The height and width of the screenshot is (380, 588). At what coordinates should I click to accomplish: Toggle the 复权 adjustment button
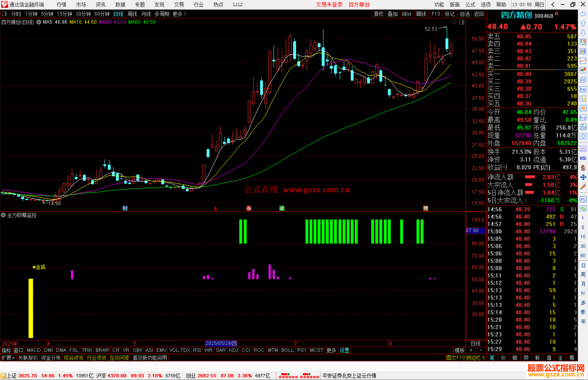[x=379, y=14]
